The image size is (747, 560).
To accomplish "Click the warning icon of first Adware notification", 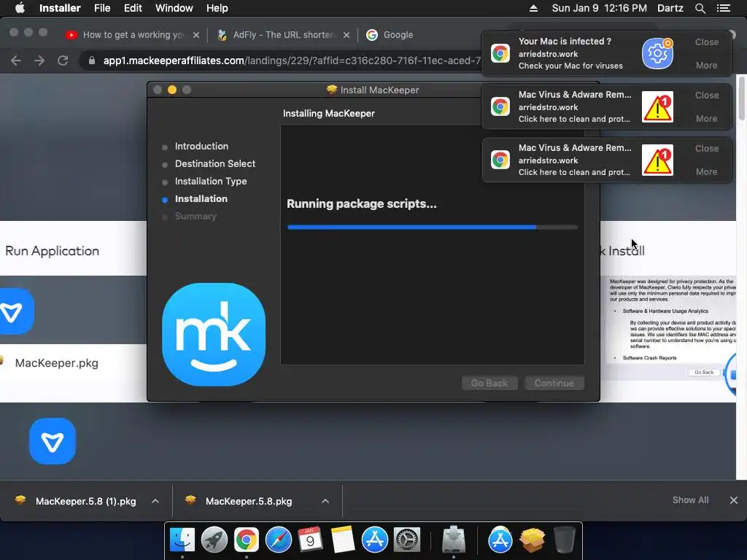I will tap(657, 106).
